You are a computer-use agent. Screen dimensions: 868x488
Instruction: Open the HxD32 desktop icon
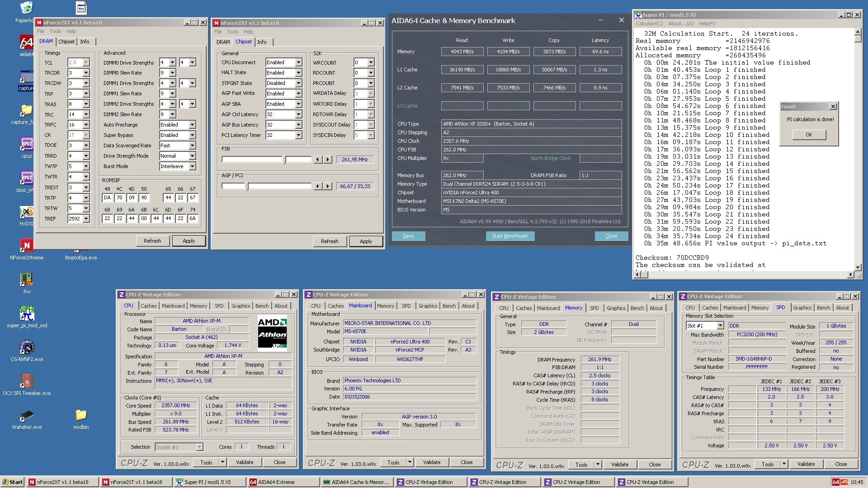pos(26,216)
